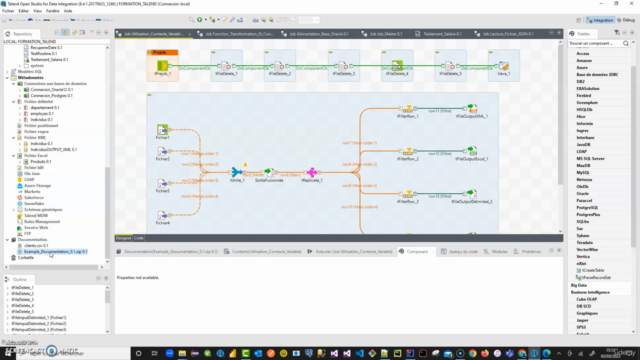Select the SortieFusionnée output component
The image size is (640, 360).
point(269,172)
